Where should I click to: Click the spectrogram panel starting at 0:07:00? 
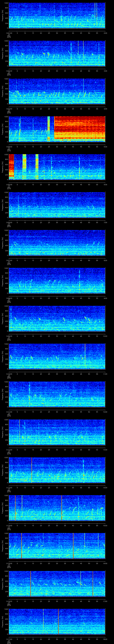coord(57,243)
